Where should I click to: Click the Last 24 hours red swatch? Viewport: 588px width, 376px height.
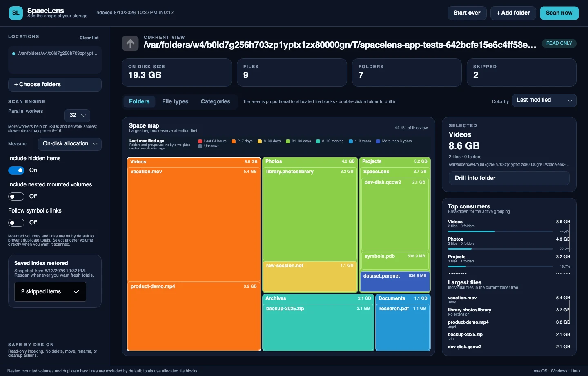tap(200, 141)
